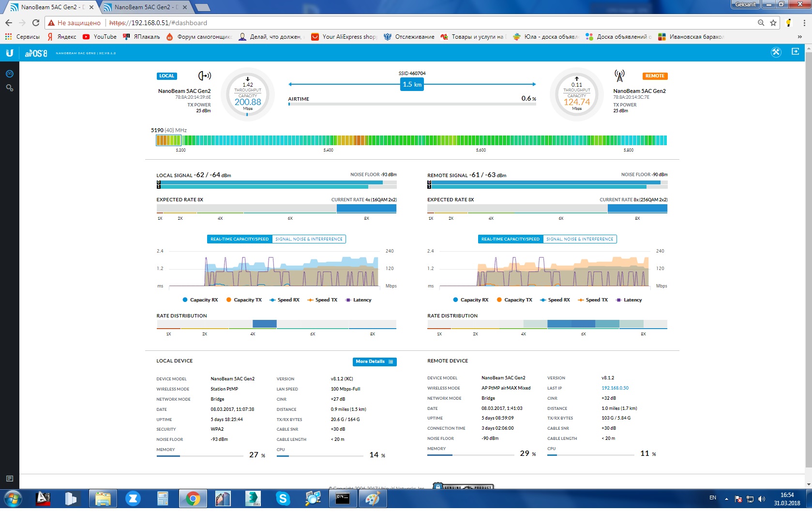
Task: Open remote Last IP 192.168.0.50 link
Action: click(x=615, y=388)
